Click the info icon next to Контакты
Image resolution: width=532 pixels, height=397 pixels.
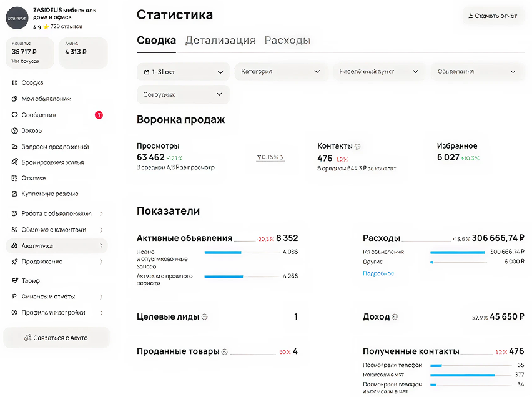pyautogui.click(x=358, y=147)
